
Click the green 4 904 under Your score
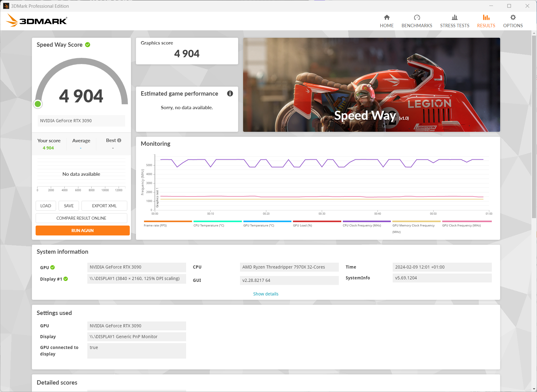tap(48, 148)
